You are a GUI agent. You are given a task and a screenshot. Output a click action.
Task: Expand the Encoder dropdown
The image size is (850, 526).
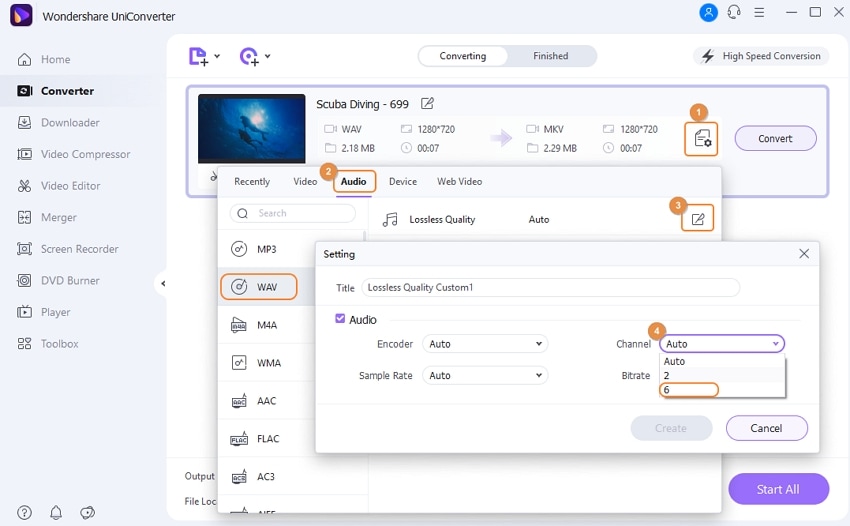tap(485, 344)
